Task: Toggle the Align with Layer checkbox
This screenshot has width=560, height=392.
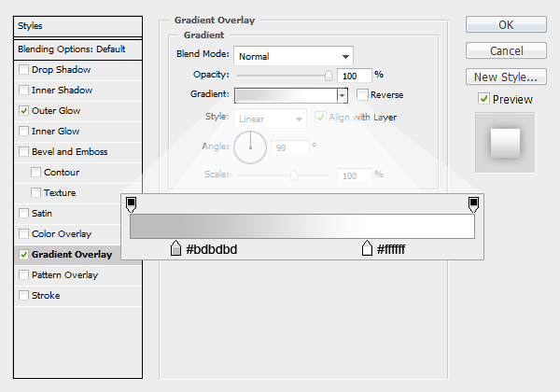Action: click(320, 117)
